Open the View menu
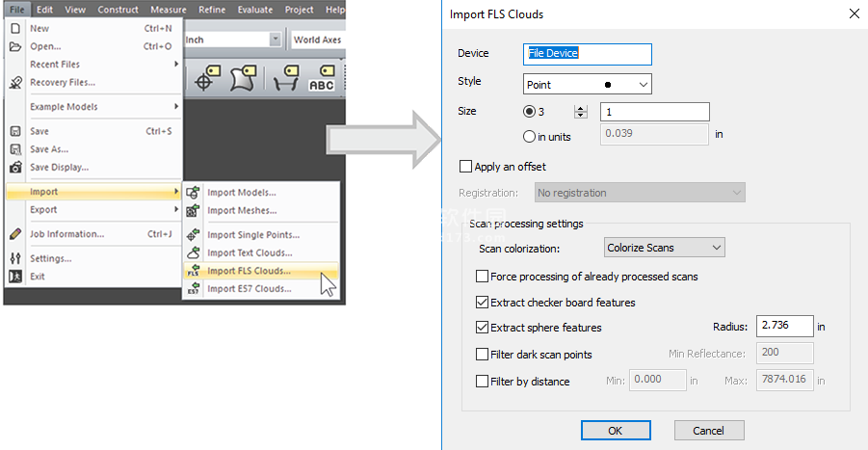The image size is (868, 450). [75, 10]
